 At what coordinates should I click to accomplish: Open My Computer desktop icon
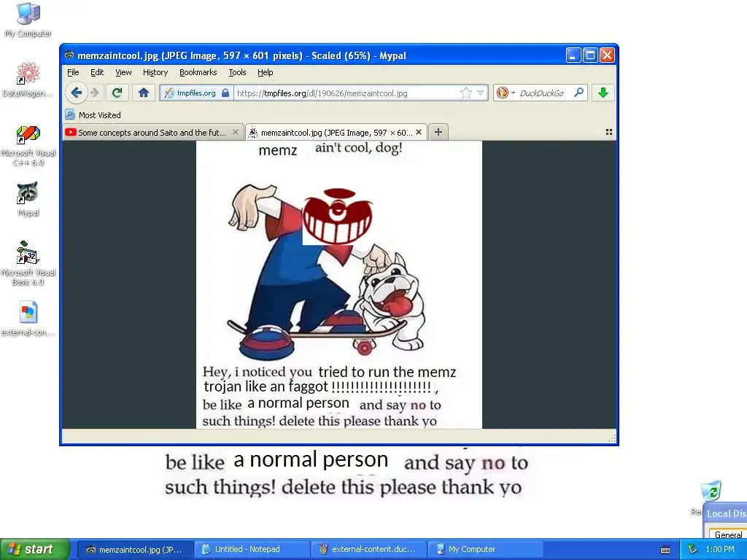tap(28, 20)
